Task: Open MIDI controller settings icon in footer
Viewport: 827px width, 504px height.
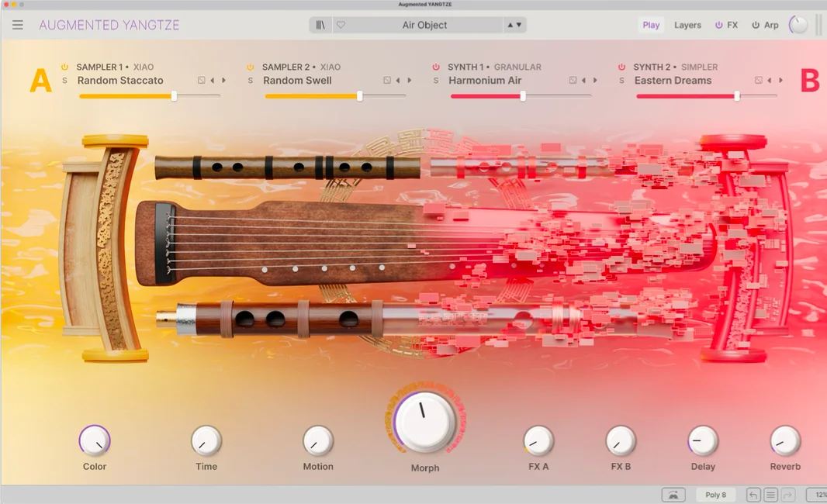Action: [673, 495]
